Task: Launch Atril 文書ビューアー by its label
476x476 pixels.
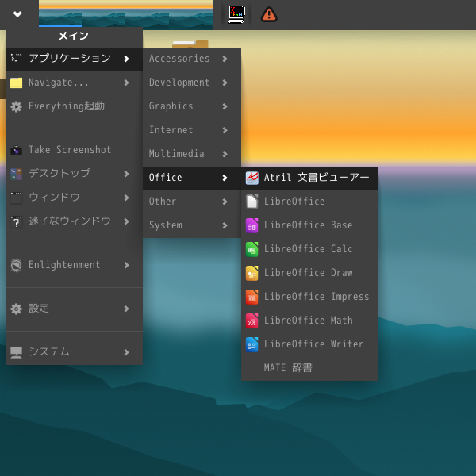Action: pyautogui.click(x=317, y=178)
